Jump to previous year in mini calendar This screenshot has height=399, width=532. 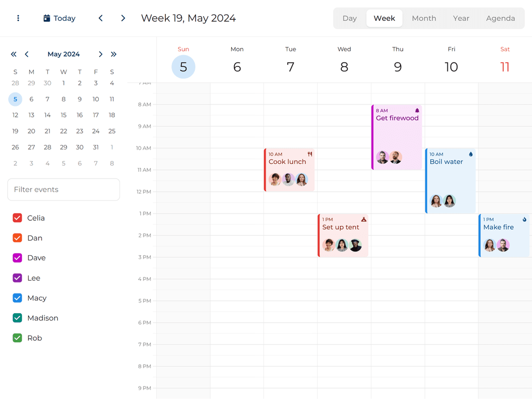[14, 54]
